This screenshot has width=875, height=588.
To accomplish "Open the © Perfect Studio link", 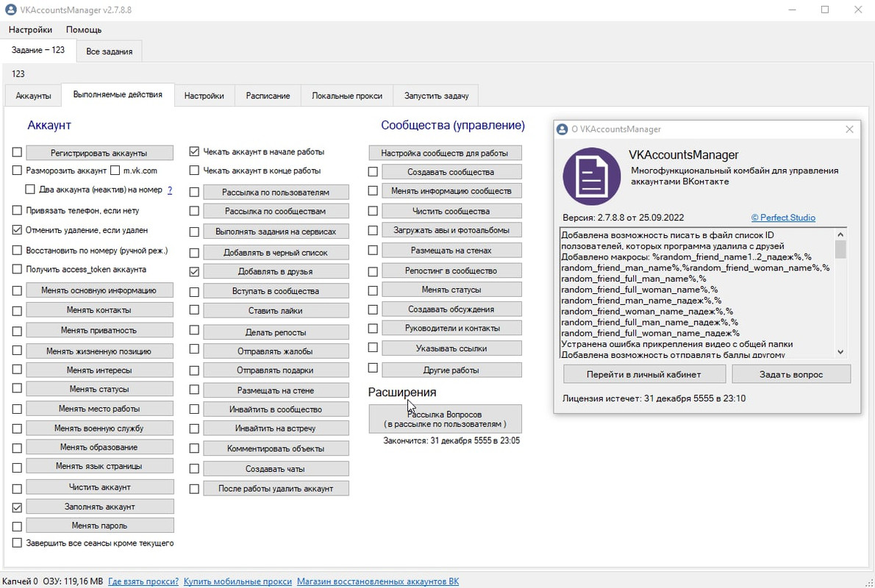I will click(x=783, y=218).
